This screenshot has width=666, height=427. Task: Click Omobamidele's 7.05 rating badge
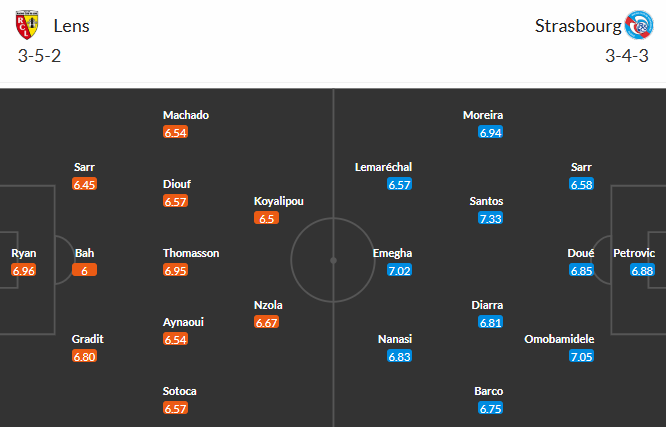click(582, 357)
